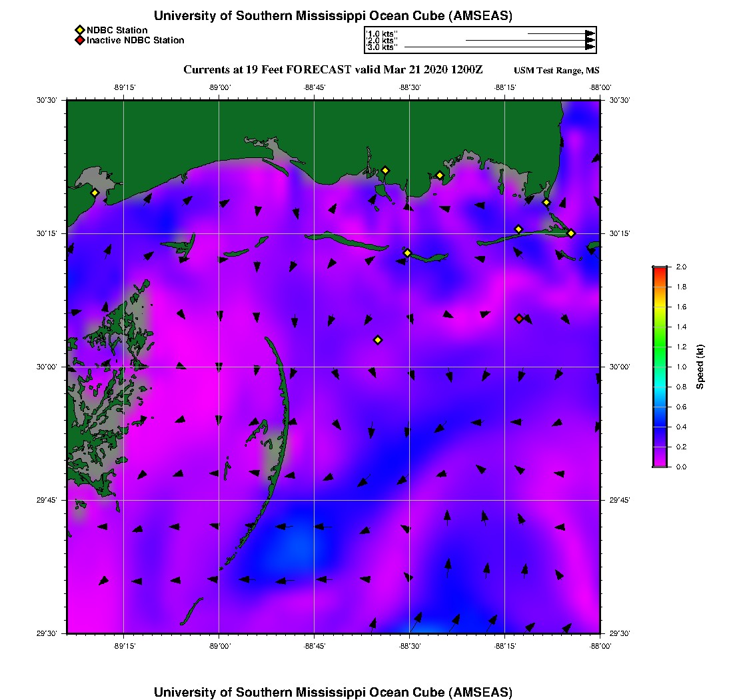The image size is (733, 700).
Task: Click the 3.0 kts reference arrow in the legend
Action: pyautogui.click(x=498, y=47)
